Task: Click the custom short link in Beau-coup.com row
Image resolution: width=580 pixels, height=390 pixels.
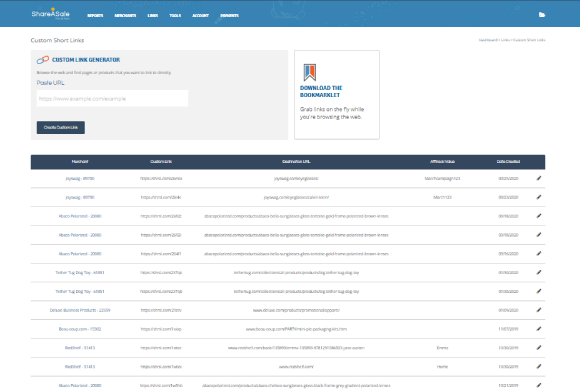Action: click(161, 329)
